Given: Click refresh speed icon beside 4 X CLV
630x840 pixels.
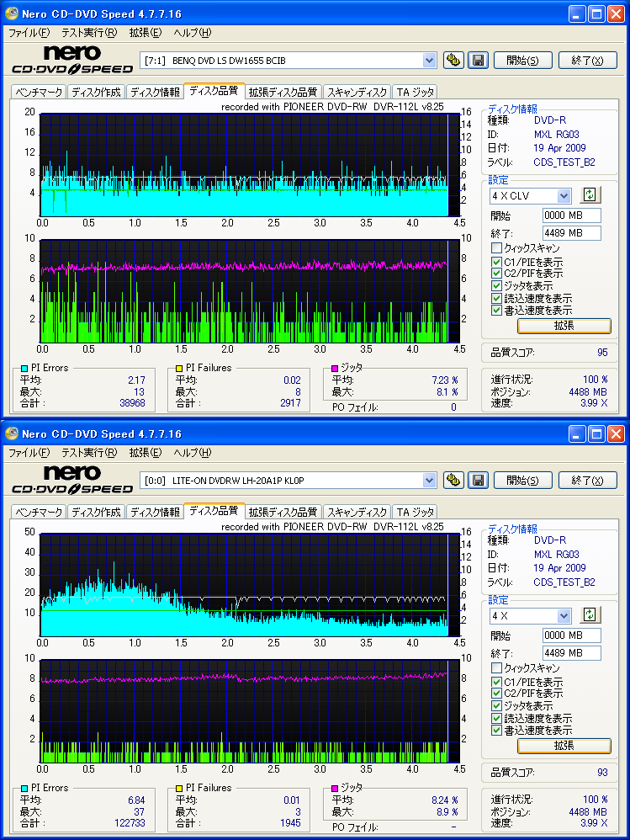Looking at the screenshot, I should point(590,195).
